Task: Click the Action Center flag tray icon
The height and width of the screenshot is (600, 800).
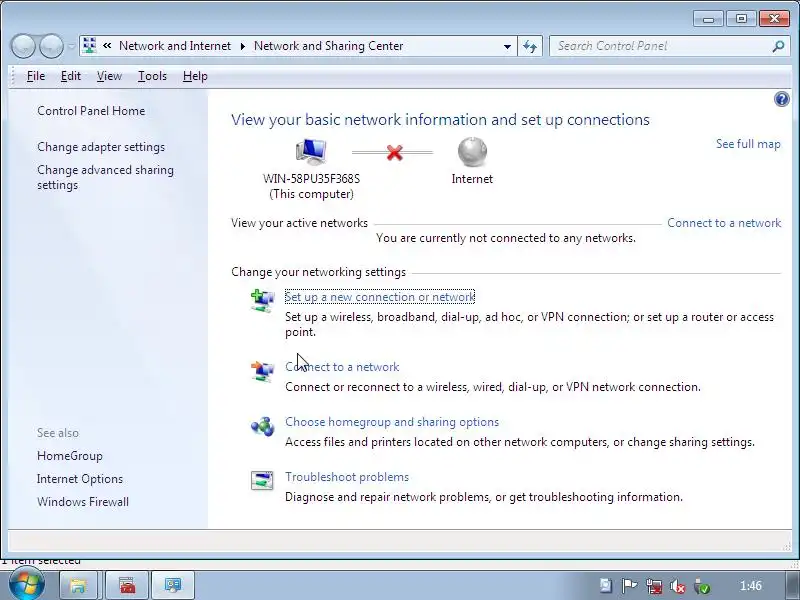Action: [629, 586]
